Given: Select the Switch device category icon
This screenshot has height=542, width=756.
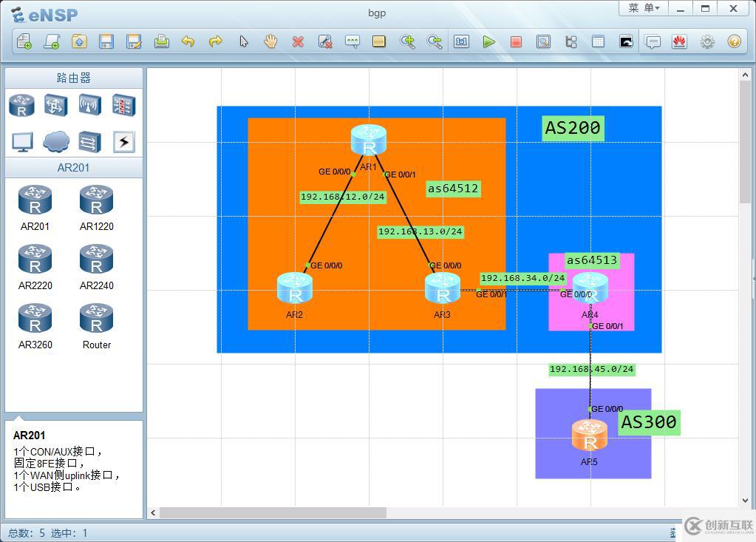Looking at the screenshot, I should [56, 105].
